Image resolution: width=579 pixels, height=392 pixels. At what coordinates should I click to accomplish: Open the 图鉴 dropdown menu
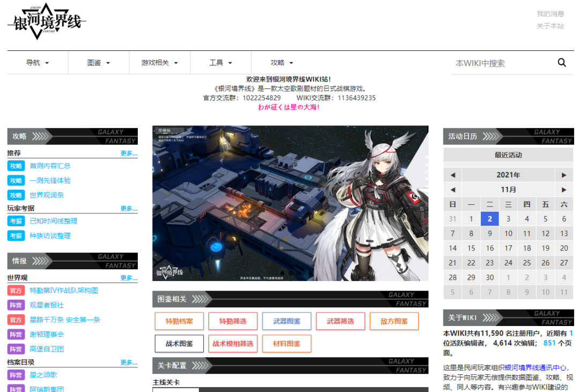[99, 63]
